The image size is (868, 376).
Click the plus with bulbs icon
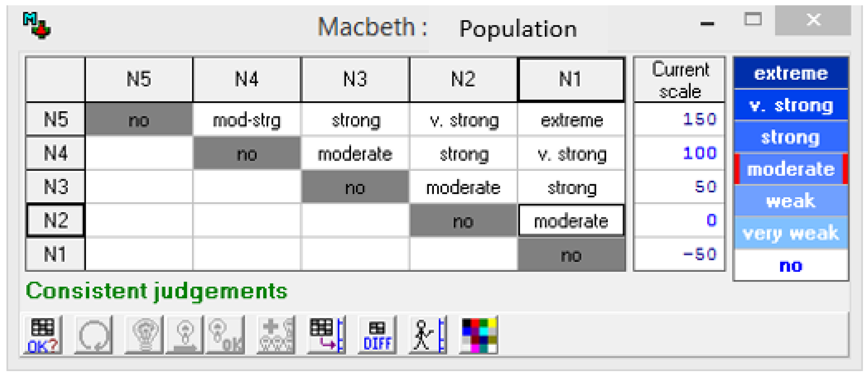coord(276,335)
